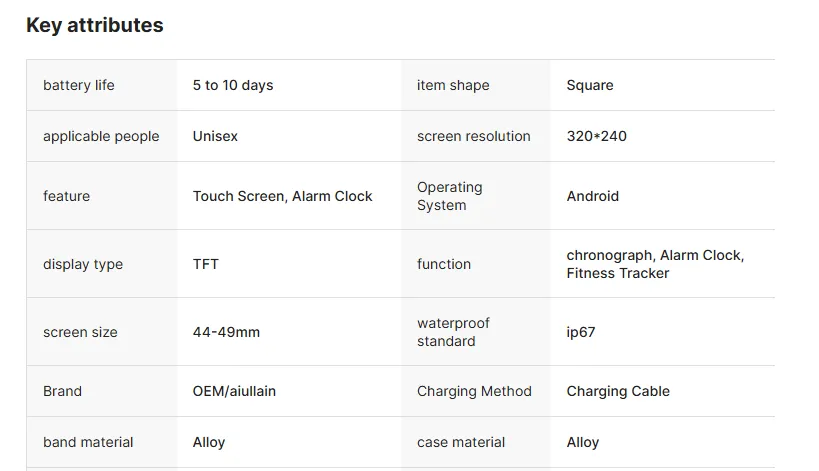The width and height of the screenshot is (819, 471).
Task: Click the item shape label
Action: (453, 85)
